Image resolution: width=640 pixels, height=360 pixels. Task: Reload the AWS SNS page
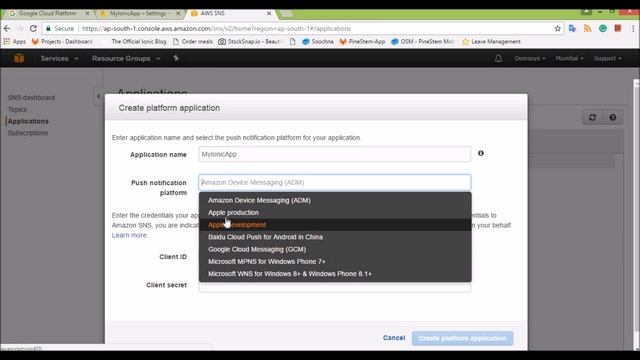click(x=33, y=29)
